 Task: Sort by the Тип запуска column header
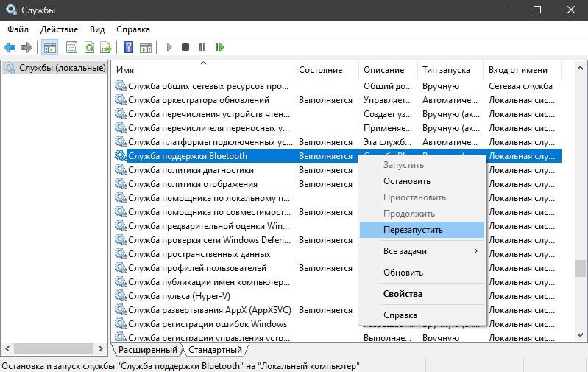click(450, 70)
